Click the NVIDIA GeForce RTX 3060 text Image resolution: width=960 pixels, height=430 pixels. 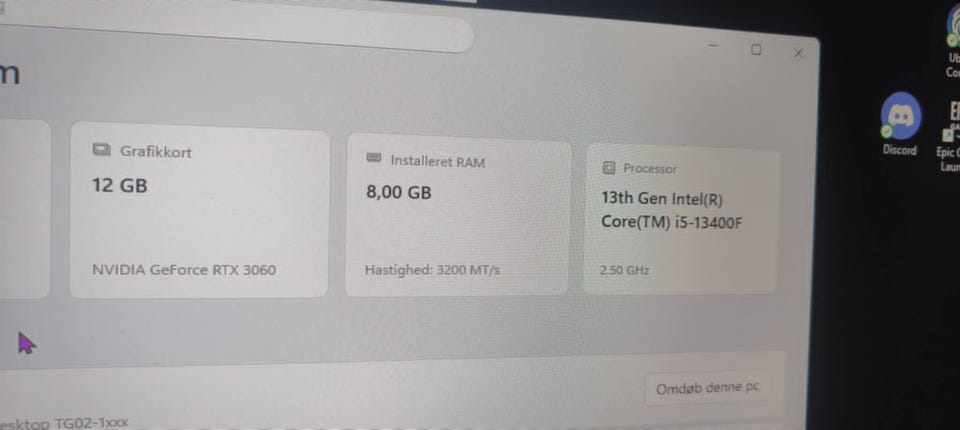184,270
